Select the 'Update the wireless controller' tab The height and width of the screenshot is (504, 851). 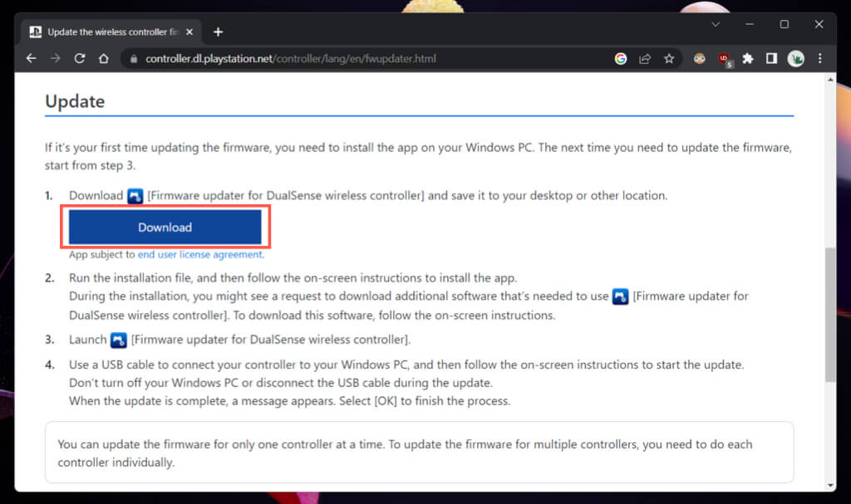(108, 32)
